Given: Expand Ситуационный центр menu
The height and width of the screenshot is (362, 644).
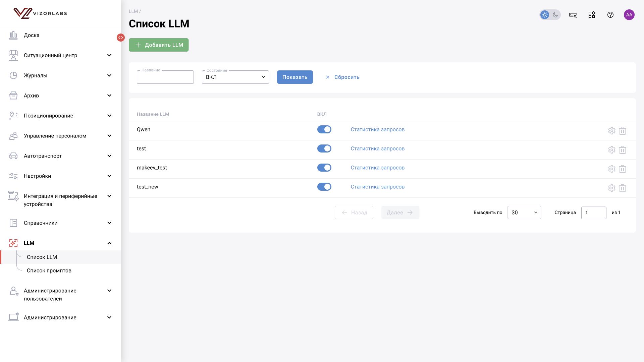Looking at the screenshot, I should click(60, 55).
